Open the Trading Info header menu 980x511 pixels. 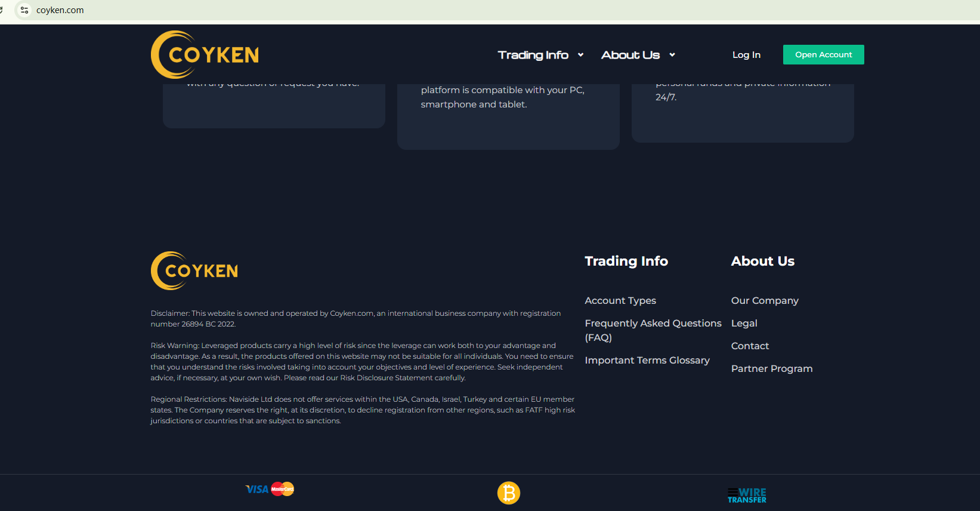[533, 55]
